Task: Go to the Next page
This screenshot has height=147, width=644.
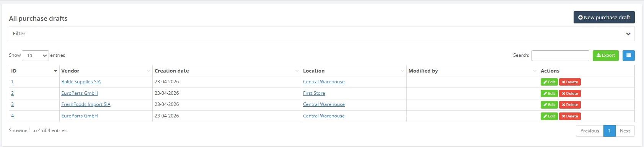Action: click(625, 131)
